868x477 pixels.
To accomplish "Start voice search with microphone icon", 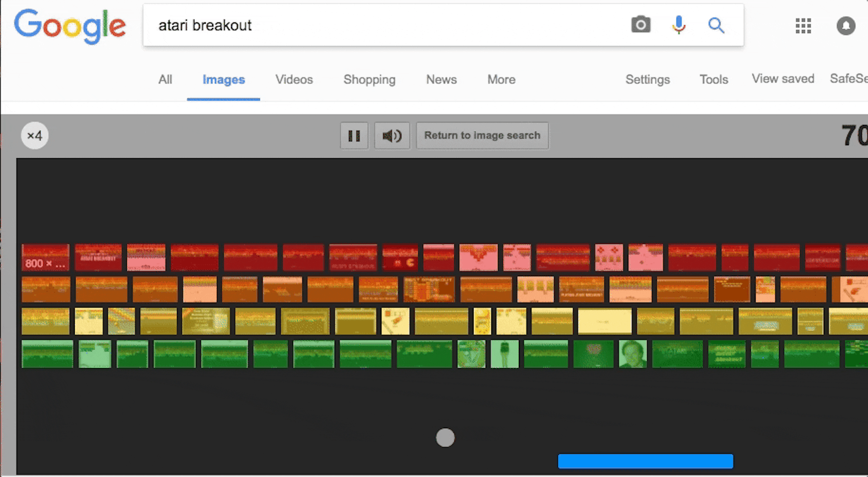I will coord(678,25).
